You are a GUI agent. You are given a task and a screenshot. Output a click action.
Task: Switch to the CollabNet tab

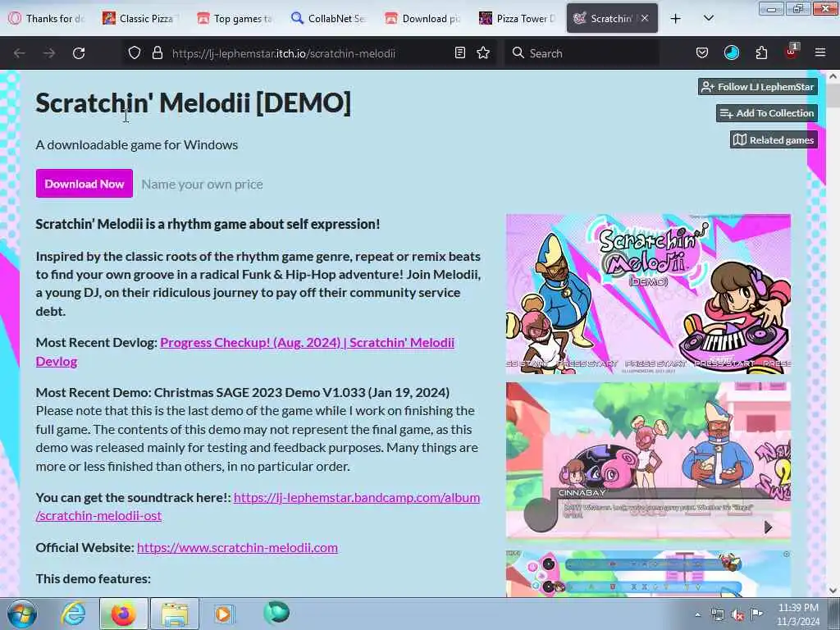click(330, 19)
